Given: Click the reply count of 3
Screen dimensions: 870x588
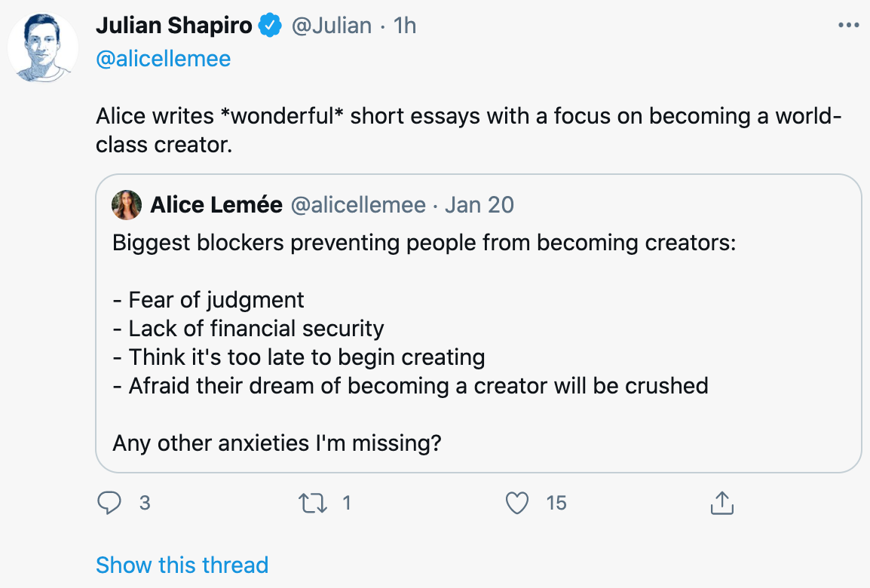Looking at the screenshot, I should (145, 503).
